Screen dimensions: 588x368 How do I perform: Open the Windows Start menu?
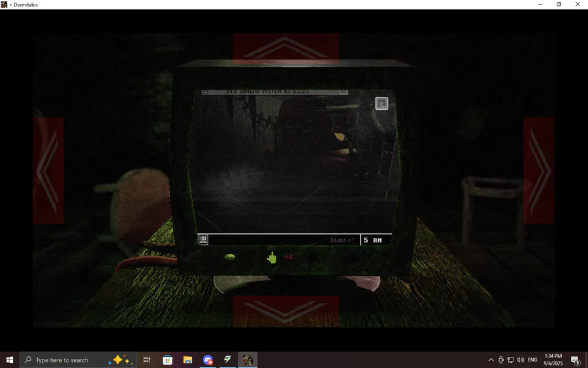[x=10, y=360]
